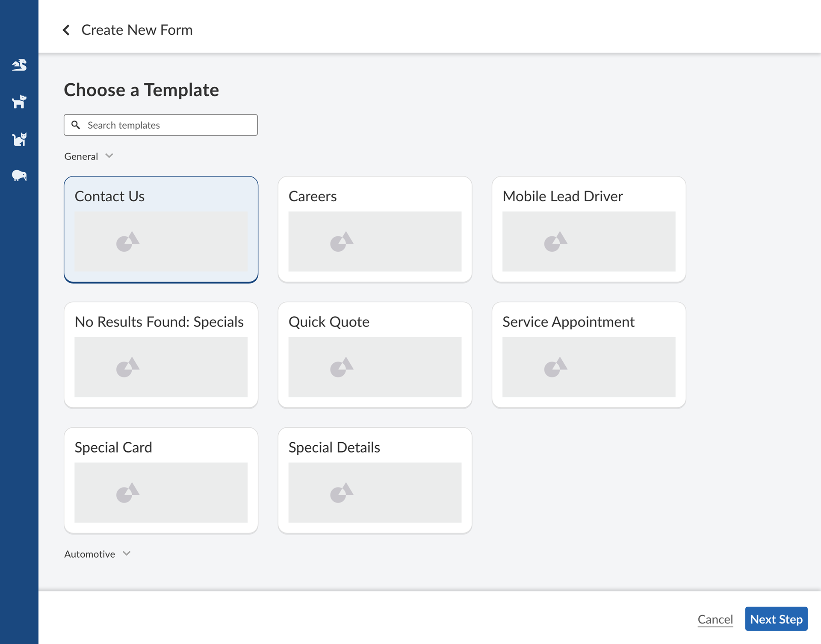
Task: Click the Contact Us preview image
Action: [x=161, y=241]
